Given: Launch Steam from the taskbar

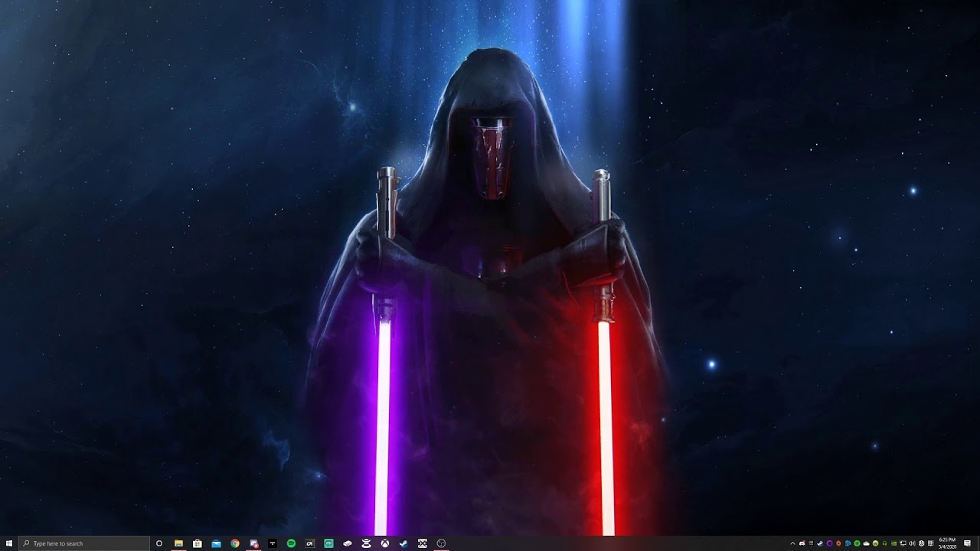Looking at the screenshot, I should click(403, 543).
